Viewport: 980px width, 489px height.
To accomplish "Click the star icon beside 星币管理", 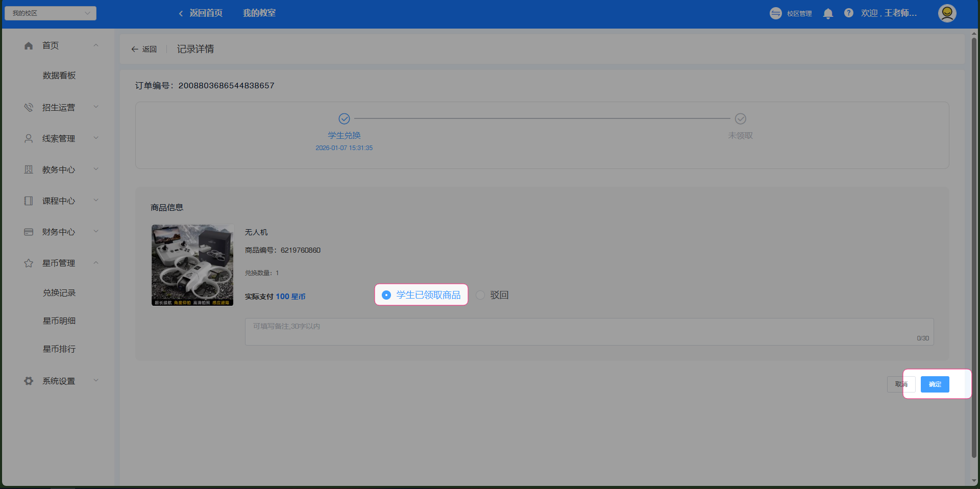I will (29, 263).
